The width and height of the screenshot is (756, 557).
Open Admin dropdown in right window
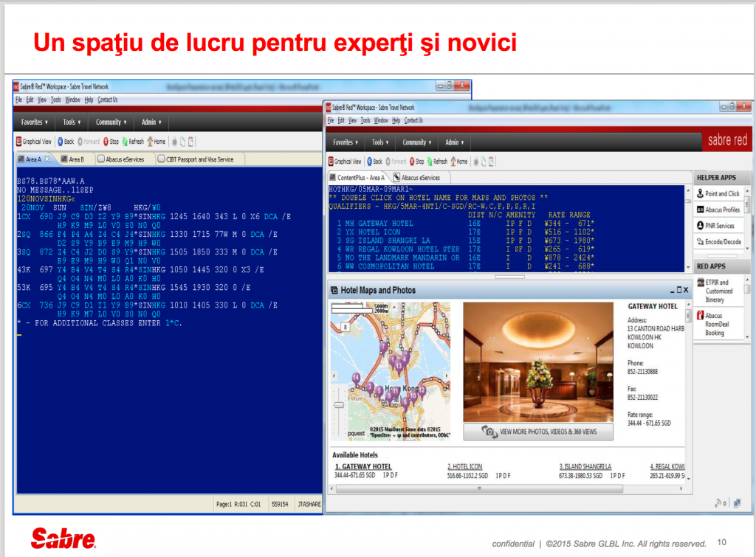point(455,142)
